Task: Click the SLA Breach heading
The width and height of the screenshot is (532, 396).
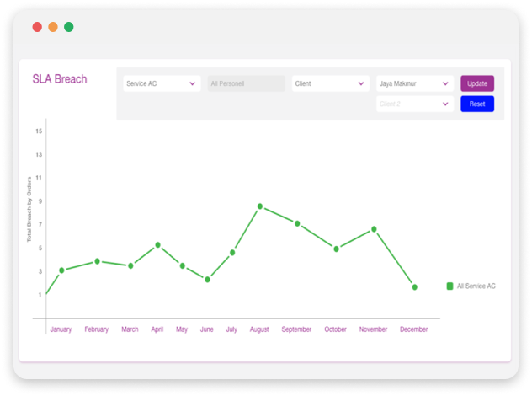Action: point(60,80)
